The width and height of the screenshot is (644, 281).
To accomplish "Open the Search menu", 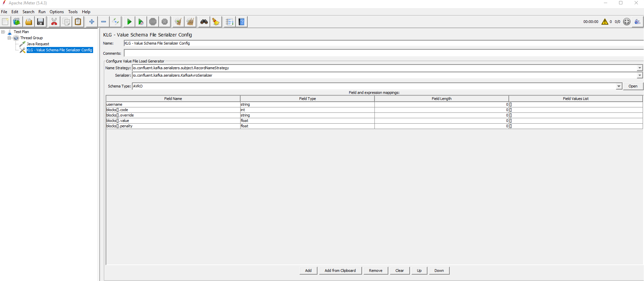I will 28,11.
